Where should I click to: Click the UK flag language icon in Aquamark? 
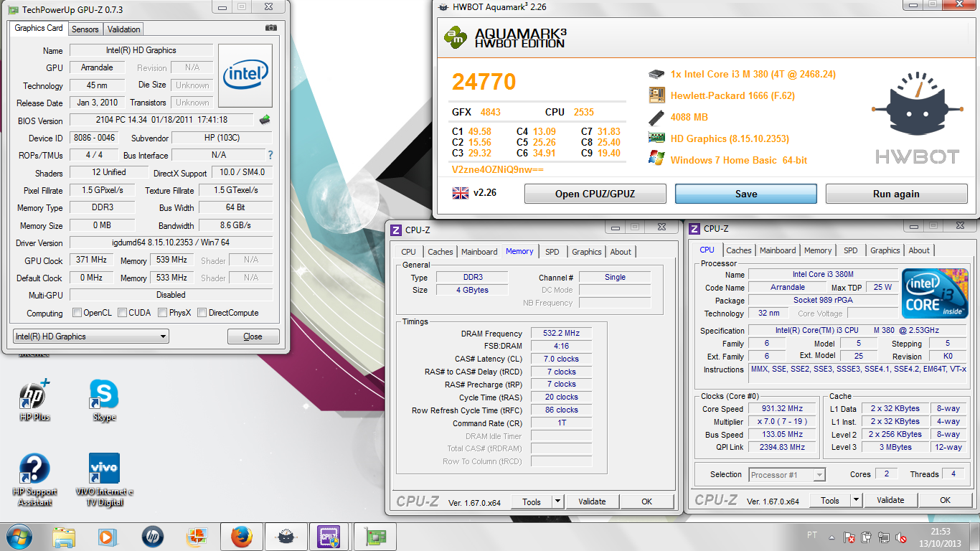click(x=459, y=192)
